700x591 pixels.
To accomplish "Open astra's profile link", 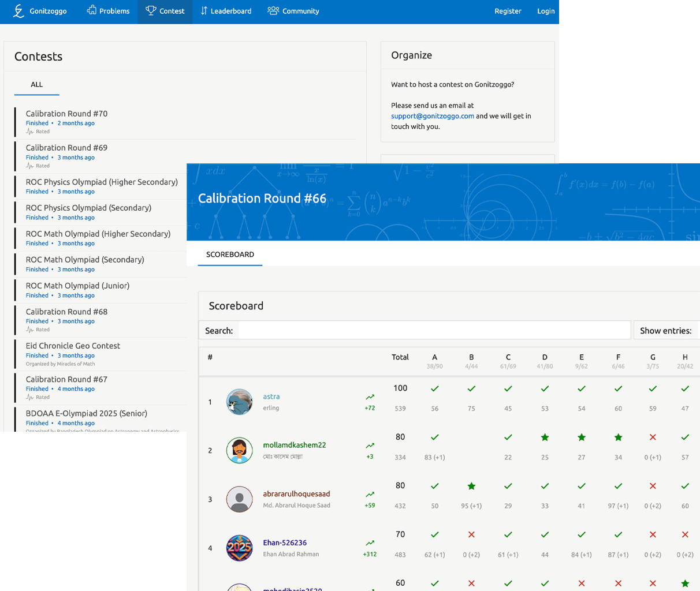I will (271, 397).
